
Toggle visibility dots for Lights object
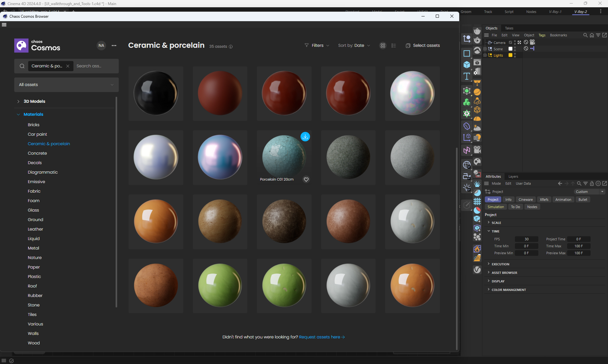pos(515,55)
